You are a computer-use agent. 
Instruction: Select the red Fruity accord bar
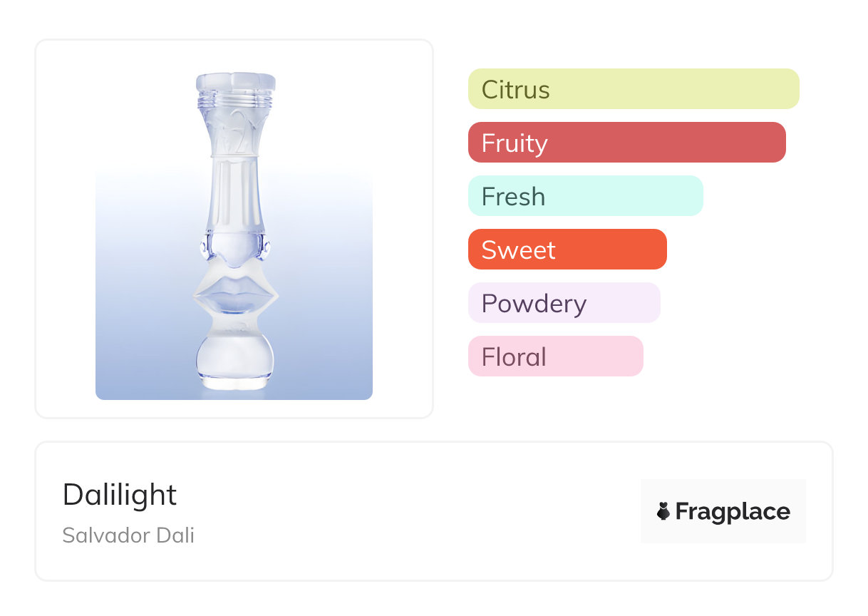click(626, 143)
